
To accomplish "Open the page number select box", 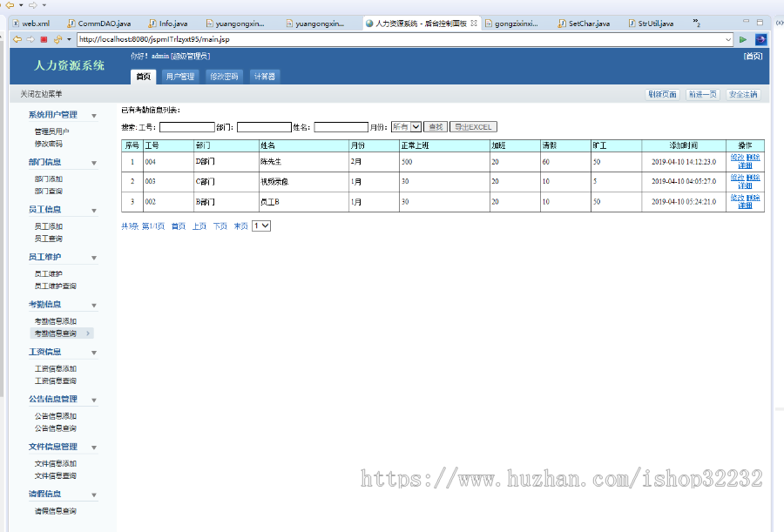I will click(x=261, y=226).
